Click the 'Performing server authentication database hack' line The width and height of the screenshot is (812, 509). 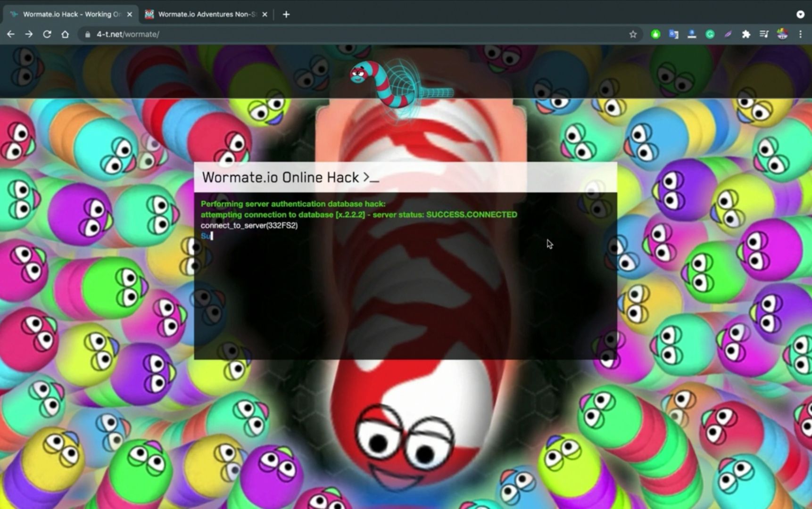[293, 204]
